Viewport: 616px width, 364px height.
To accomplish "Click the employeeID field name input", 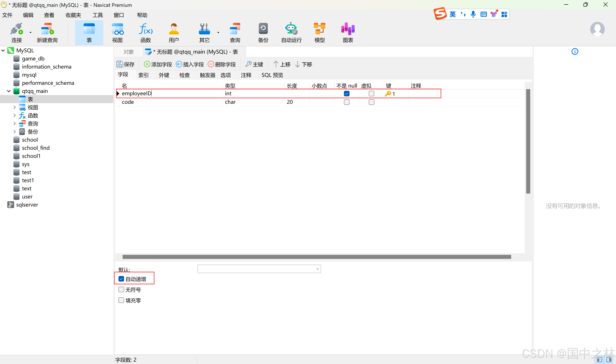I will pyautogui.click(x=136, y=93).
